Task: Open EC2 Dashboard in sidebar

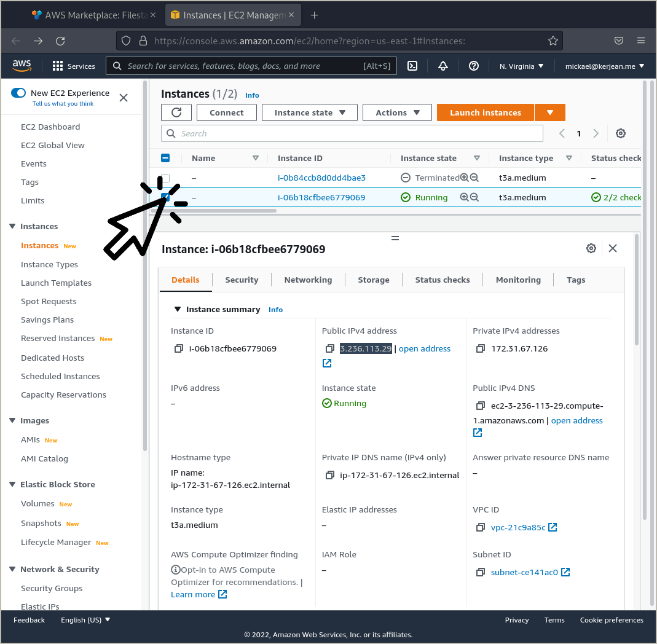Action: (50, 127)
